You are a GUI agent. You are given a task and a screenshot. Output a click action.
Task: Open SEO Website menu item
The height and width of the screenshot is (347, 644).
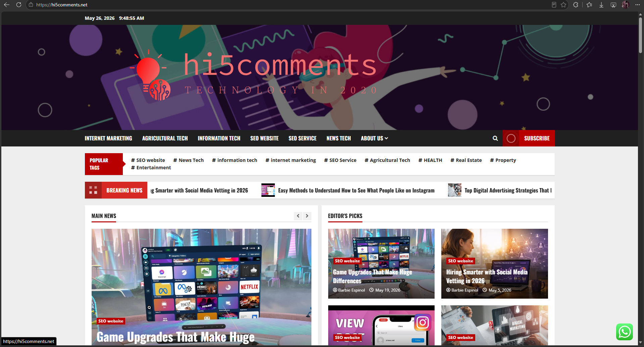(x=264, y=138)
